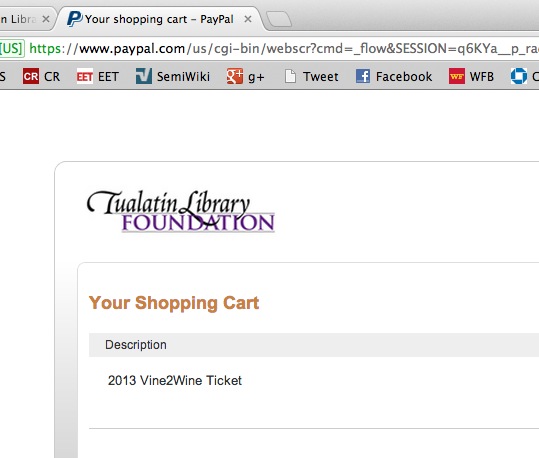Click the Tualatin Library Foundation logo
The height and width of the screenshot is (458, 539).
(x=181, y=211)
